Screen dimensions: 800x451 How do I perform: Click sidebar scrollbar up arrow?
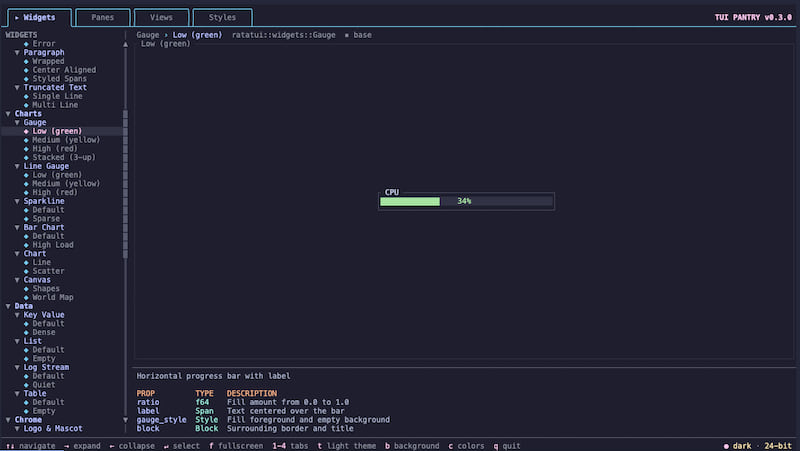point(126,44)
